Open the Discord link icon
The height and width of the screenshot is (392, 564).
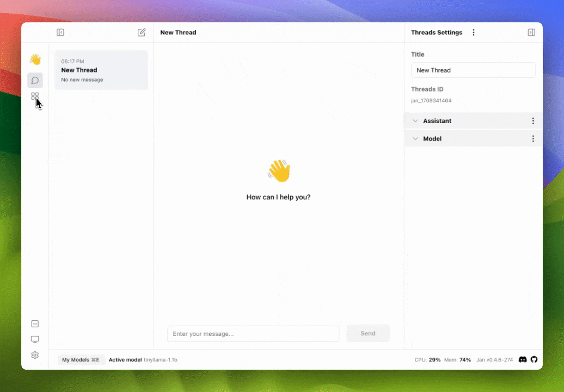(523, 360)
